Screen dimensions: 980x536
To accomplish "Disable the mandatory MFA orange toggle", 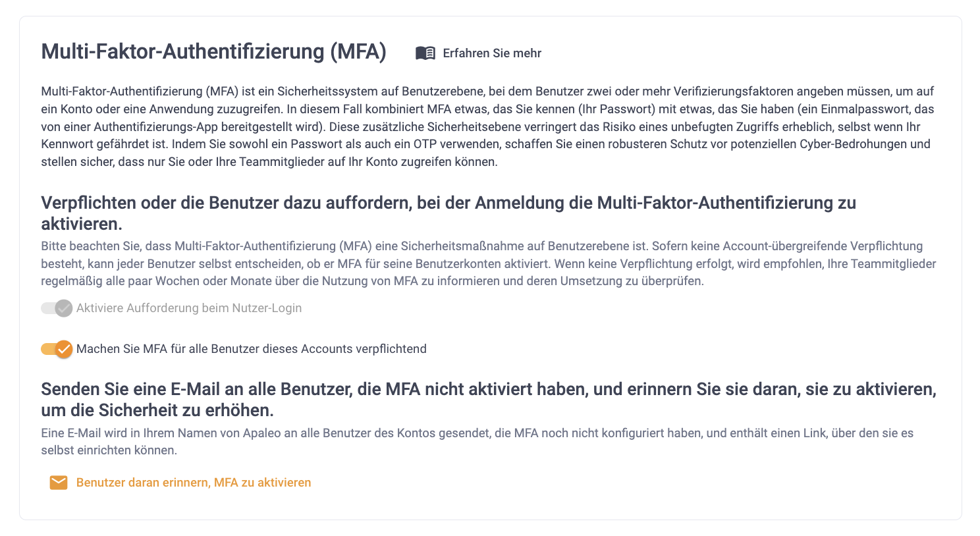I will click(x=57, y=349).
